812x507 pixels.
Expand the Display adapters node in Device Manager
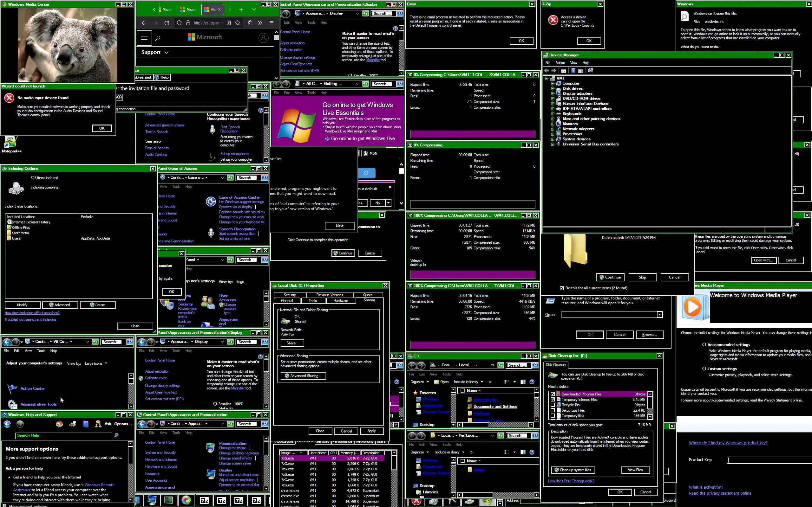pyautogui.click(x=552, y=93)
